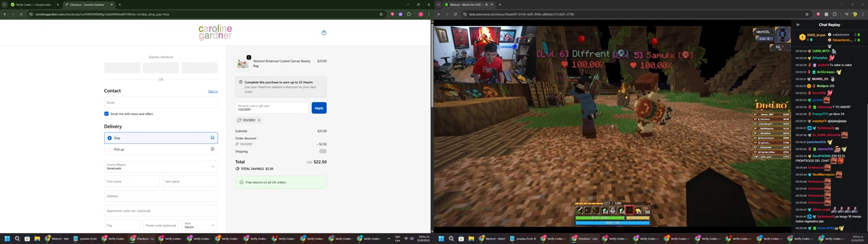Switch to Checkout Caroline Gardner tab
The height and width of the screenshot is (244, 868).
tap(88, 5)
